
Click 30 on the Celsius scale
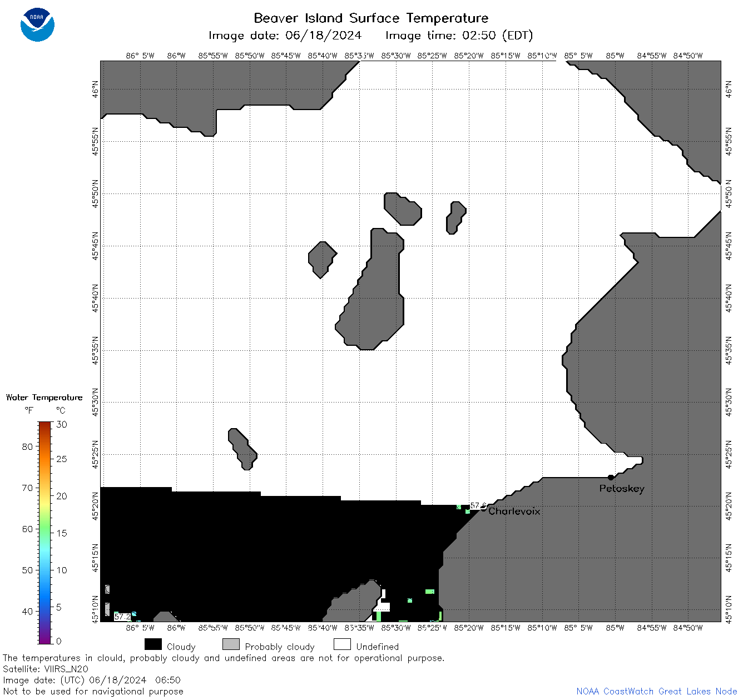tap(62, 424)
